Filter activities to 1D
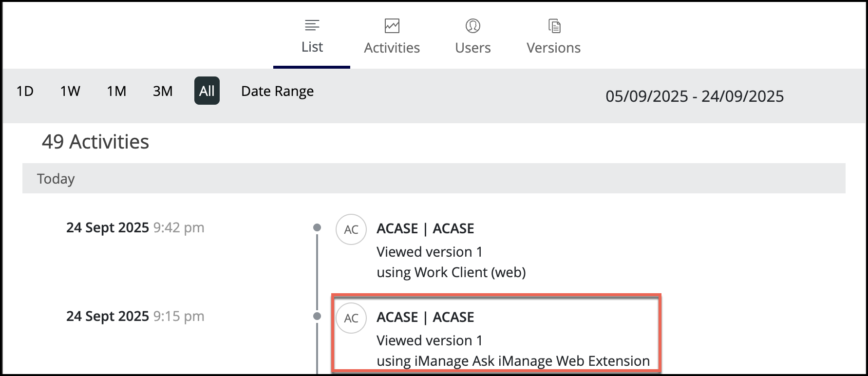The height and width of the screenshot is (376, 868). (25, 91)
